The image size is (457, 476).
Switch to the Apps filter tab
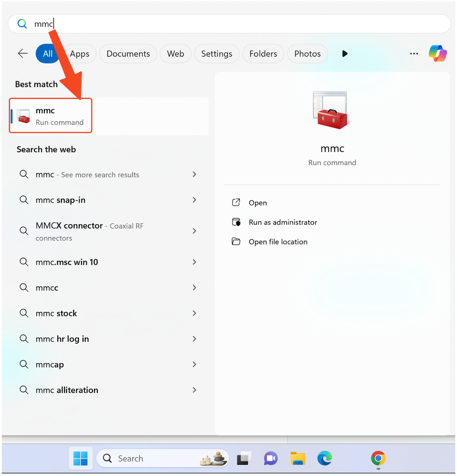pos(80,54)
